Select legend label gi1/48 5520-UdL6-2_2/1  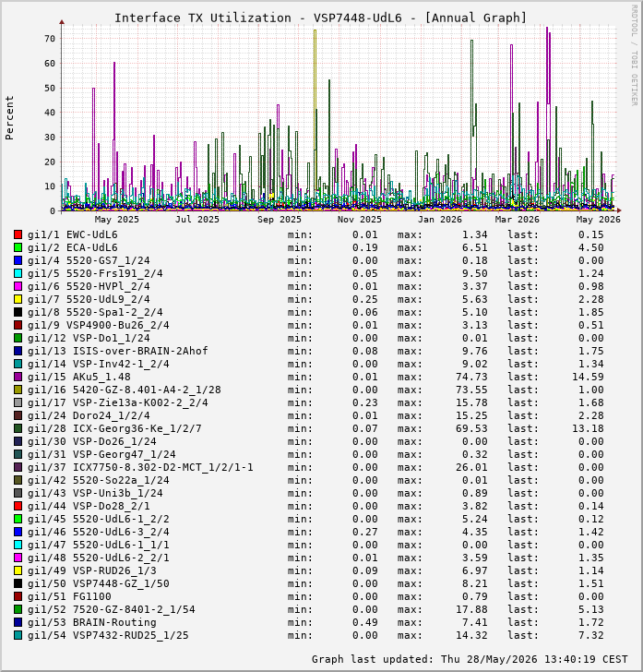tap(99, 558)
